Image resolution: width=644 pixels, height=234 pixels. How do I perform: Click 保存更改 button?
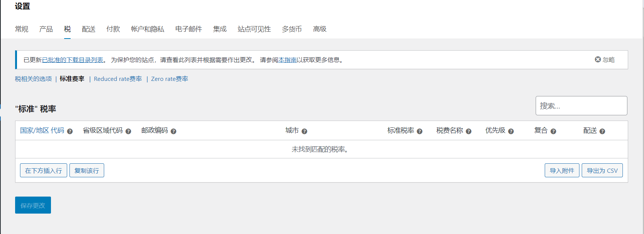33,205
